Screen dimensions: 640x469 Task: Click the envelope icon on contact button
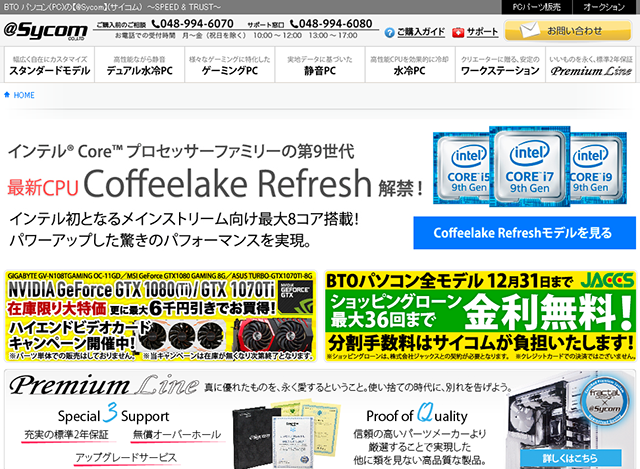pos(530,30)
